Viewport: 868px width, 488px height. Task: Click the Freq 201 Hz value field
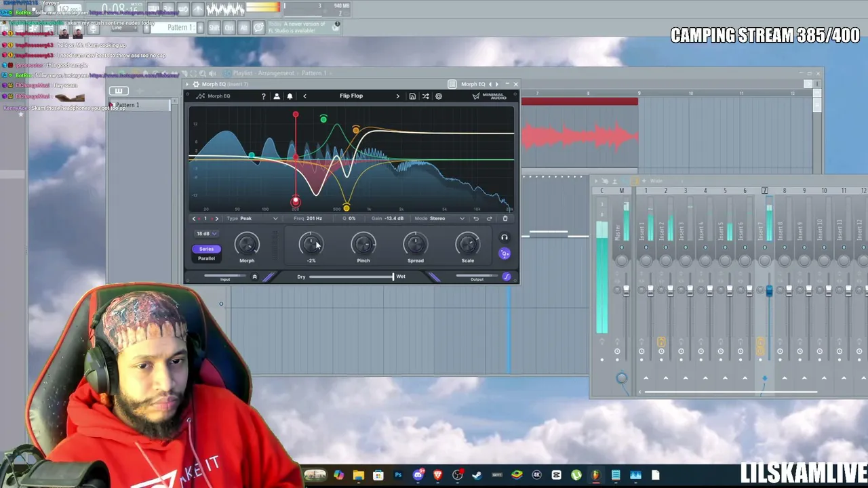coord(309,218)
